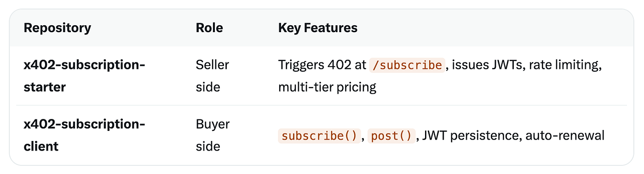Click the "Triggers 402 at" text

322,65
